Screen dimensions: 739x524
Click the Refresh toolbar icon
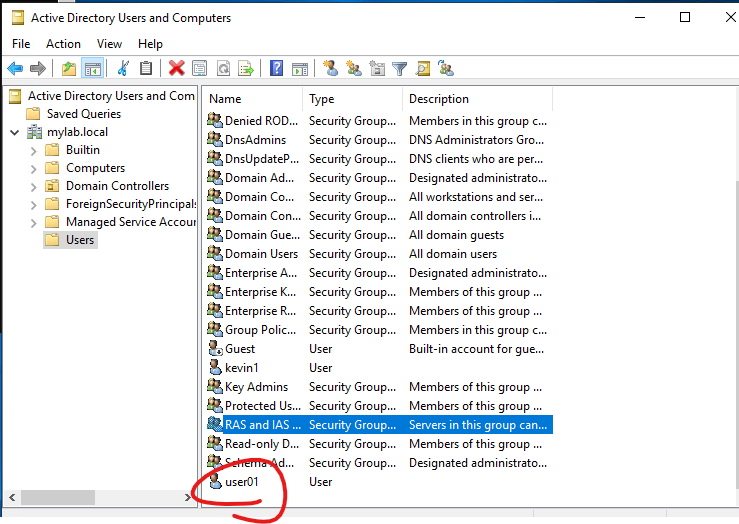(223, 69)
